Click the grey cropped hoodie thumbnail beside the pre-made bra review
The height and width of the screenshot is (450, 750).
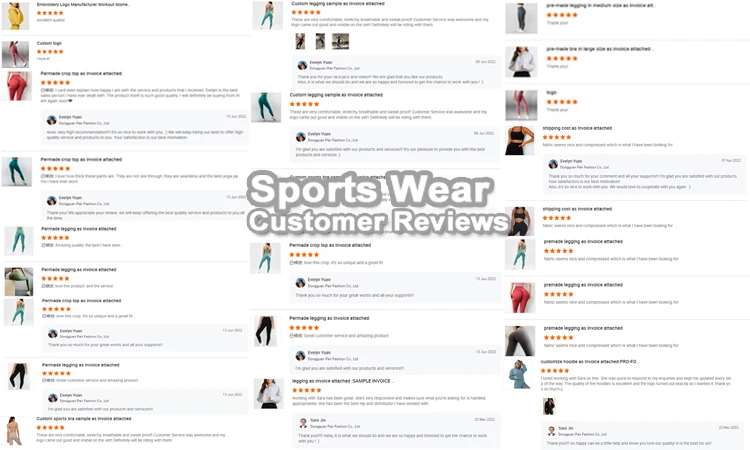(521, 62)
